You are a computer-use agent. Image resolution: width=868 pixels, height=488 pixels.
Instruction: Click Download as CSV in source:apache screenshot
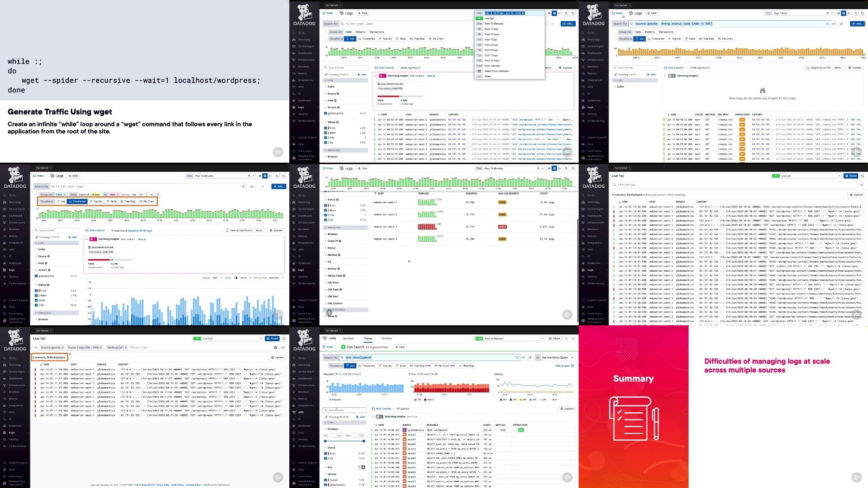click(x=819, y=68)
